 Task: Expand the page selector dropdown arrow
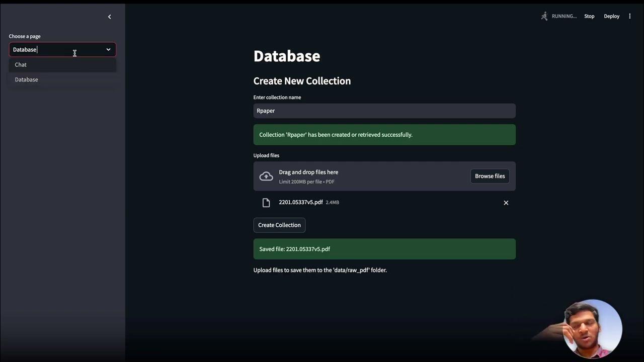(x=108, y=50)
